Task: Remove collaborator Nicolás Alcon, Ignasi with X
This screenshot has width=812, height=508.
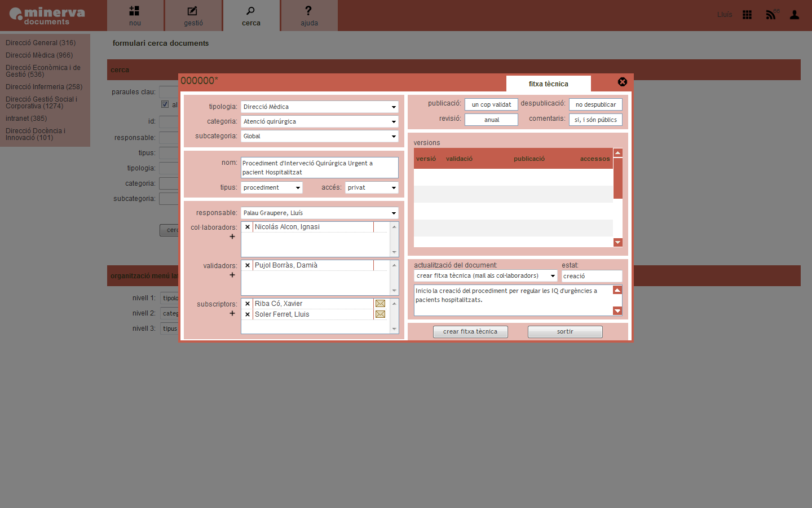Action: click(x=248, y=227)
